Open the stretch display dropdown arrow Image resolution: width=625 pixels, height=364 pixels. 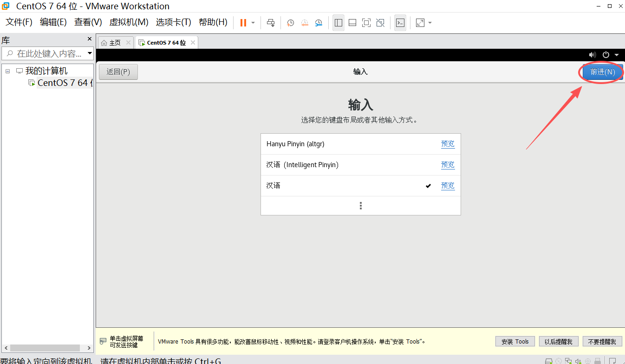pos(430,23)
